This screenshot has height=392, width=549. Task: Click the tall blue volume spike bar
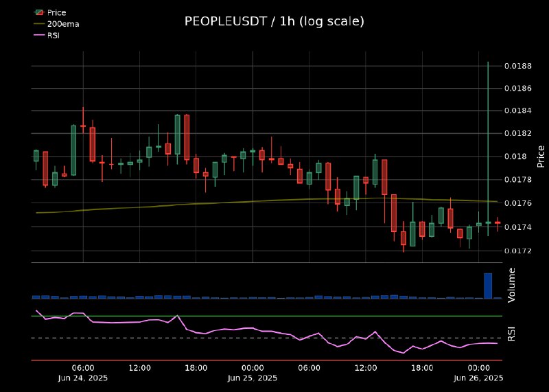[488, 286]
